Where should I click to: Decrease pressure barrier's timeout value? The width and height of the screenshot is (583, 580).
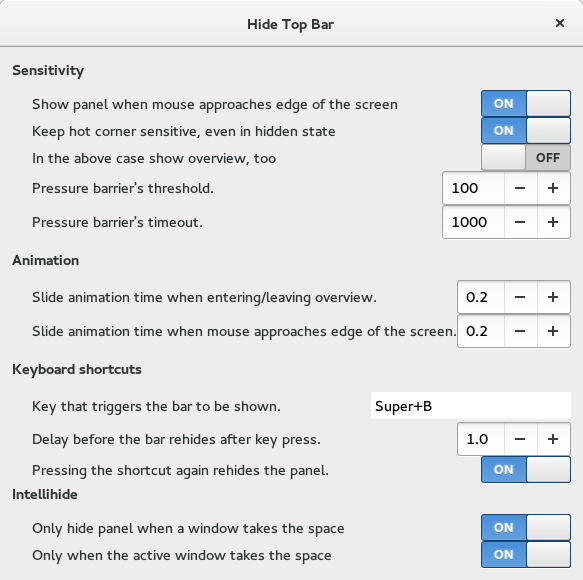click(x=521, y=222)
